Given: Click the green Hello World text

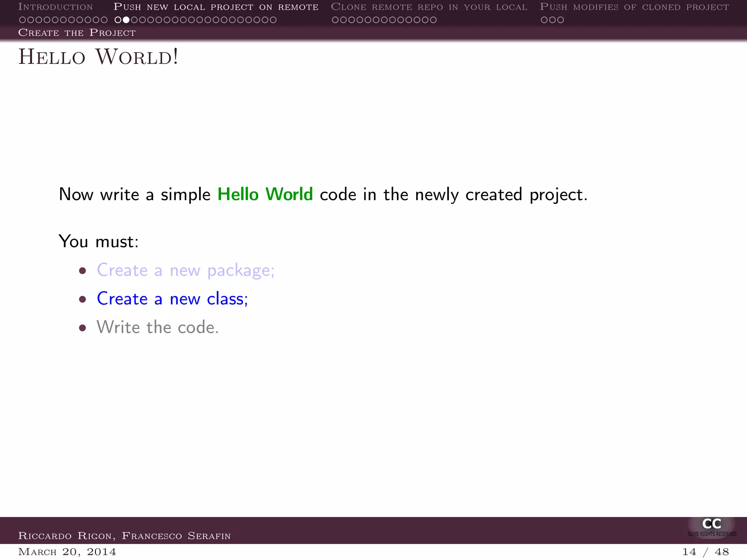Looking at the screenshot, I should click(x=265, y=194).
